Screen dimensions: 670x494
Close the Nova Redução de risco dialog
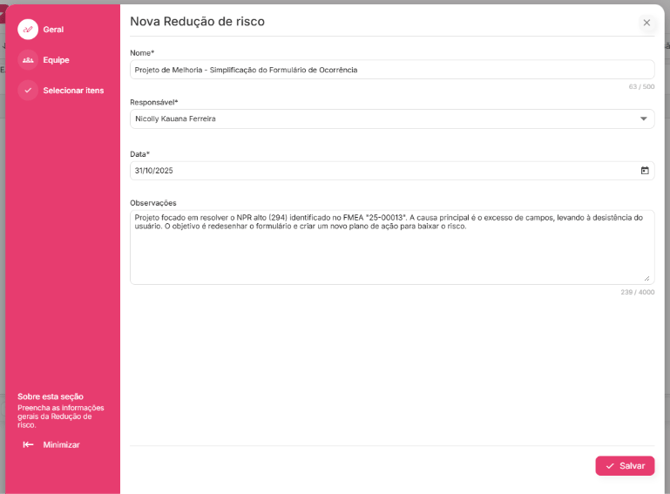tap(646, 23)
